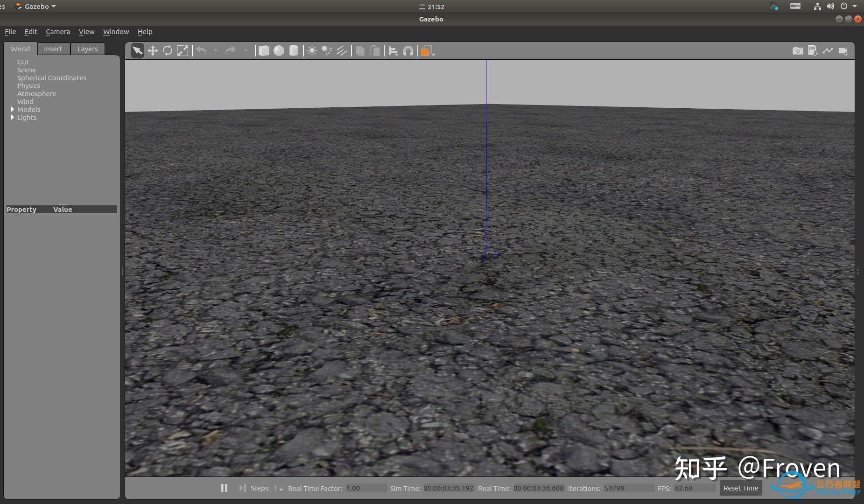Open the keyboard input indicator
864x504 pixels.
[x=795, y=6]
